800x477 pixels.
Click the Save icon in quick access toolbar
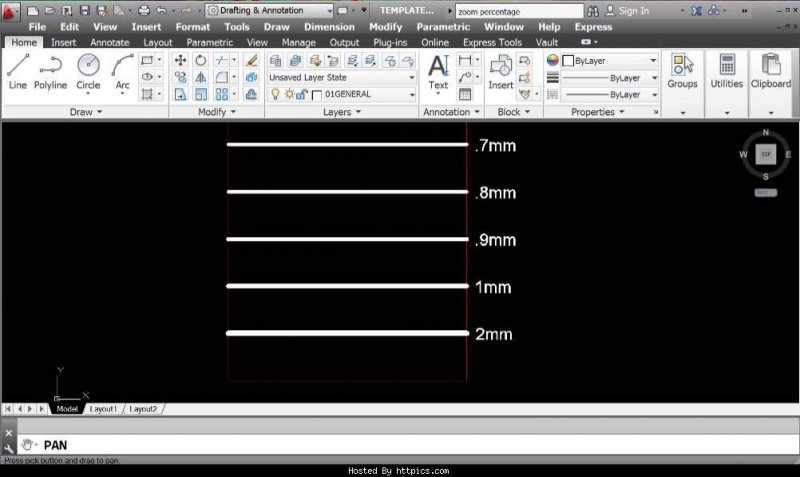85,10
